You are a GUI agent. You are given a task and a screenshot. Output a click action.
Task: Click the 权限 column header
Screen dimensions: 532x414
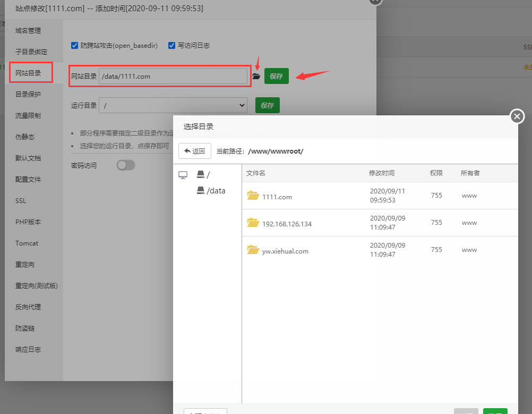click(436, 173)
